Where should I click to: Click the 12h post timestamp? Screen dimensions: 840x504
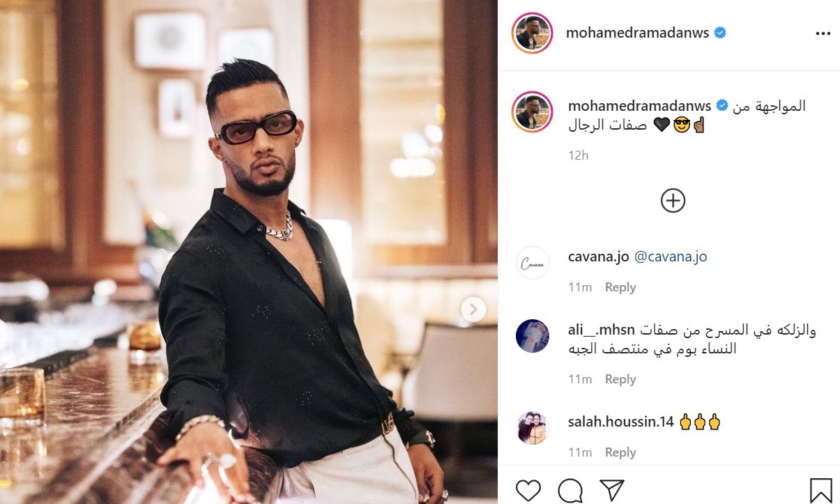pos(579,155)
